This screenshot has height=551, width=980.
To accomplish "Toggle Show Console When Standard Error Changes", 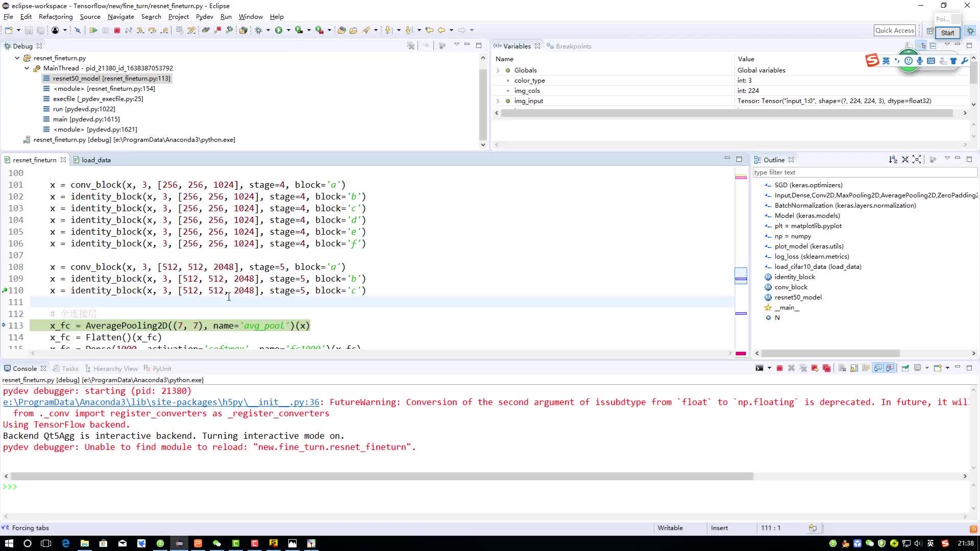I will point(890,368).
